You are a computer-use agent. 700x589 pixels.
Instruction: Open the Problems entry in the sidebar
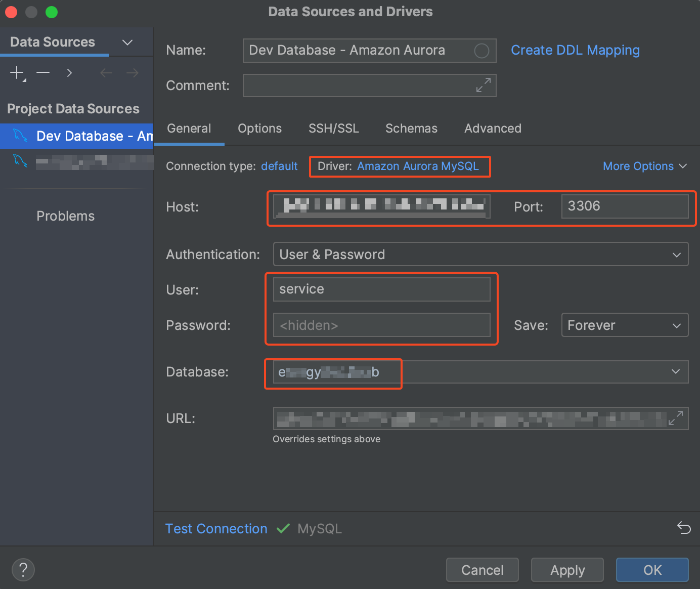tap(66, 216)
